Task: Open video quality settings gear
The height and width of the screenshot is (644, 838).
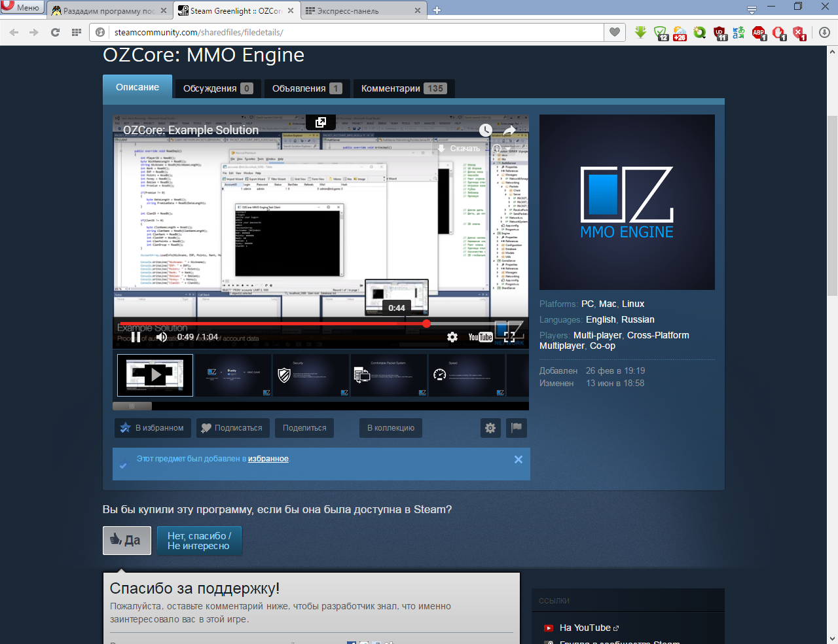Action: tap(452, 337)
